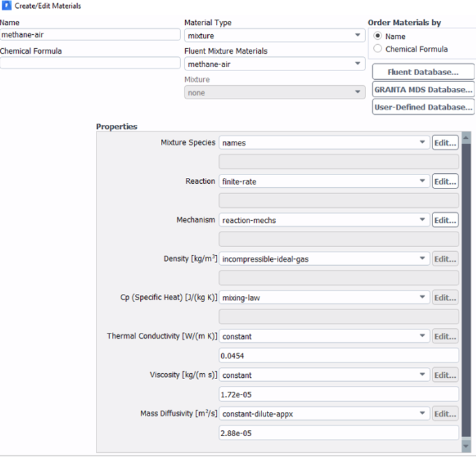
Task: Select the Name ordering radio button
Action: click(377, 36)
